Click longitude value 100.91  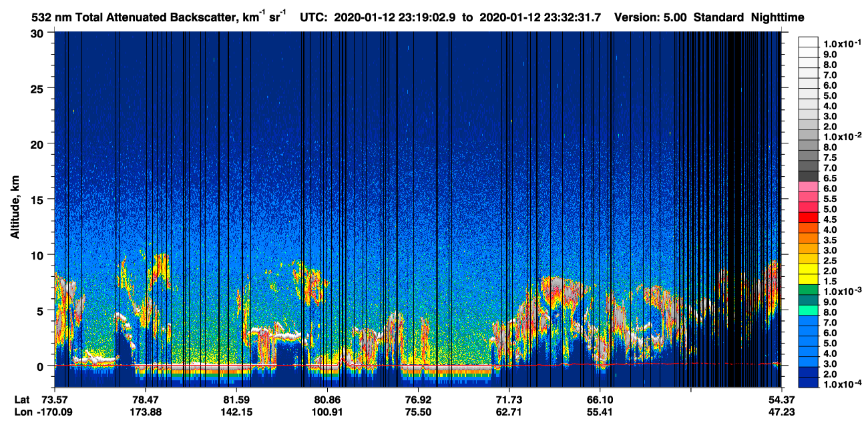click(327, 412)
